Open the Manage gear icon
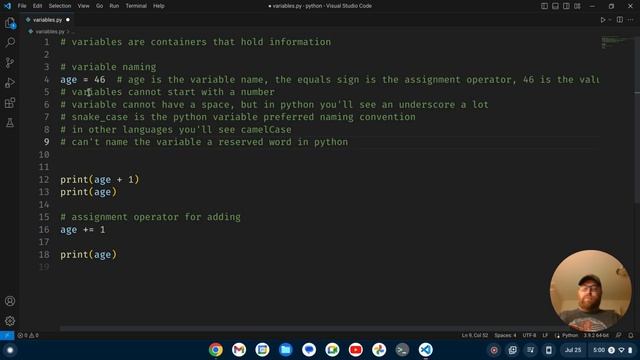The width and height of the screenshot is (640, 360). [10, 321]
